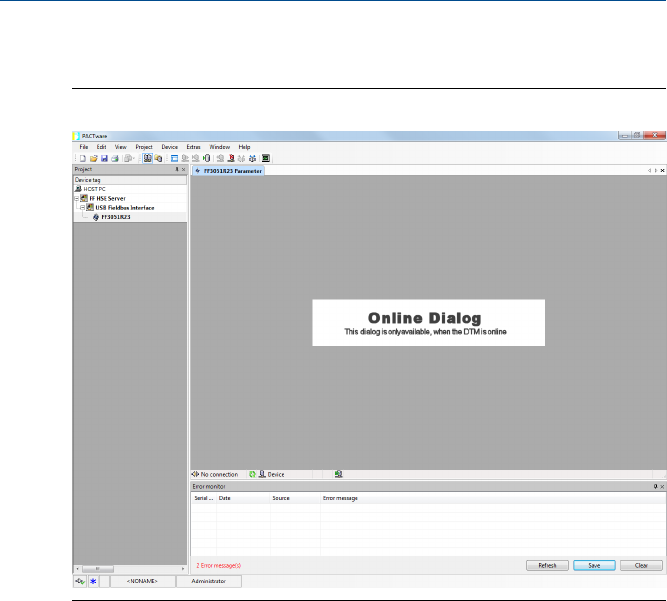Click the HOST PC computer icon
This screenshot has width=667, height=601.
pyautogui.click(x=79, y=188)
